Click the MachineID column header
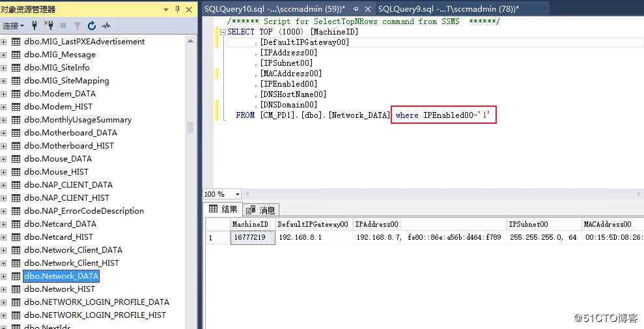The width and height of the screenshot is (644, 329). click(x=252, y=224)
